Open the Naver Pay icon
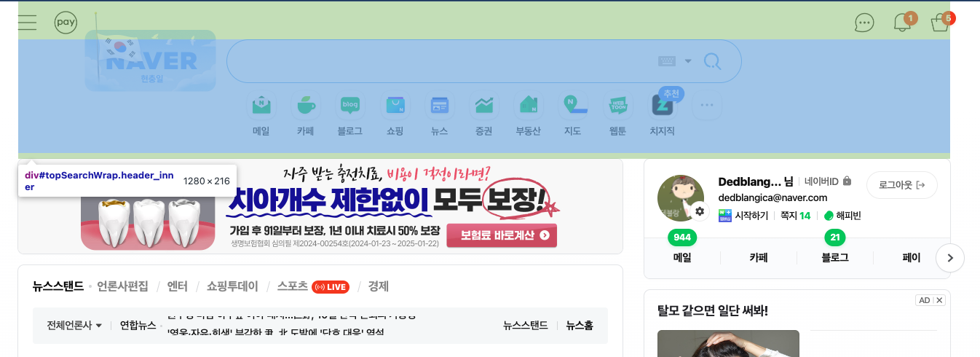Screen dimensions: 980x357 coord(66,23)
